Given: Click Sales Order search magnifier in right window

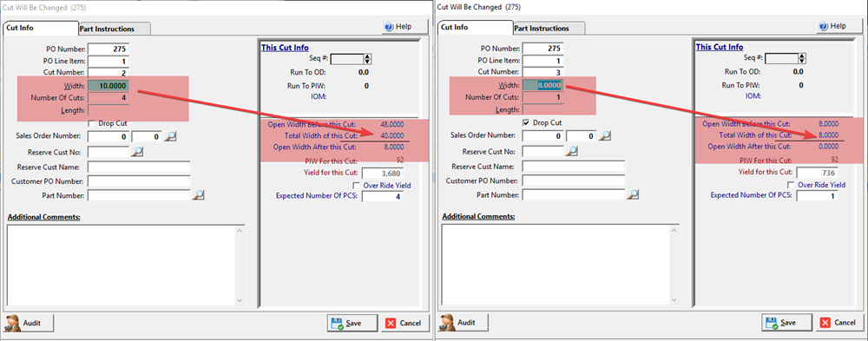Looking at the screenshot, I should tap(605, 135).
